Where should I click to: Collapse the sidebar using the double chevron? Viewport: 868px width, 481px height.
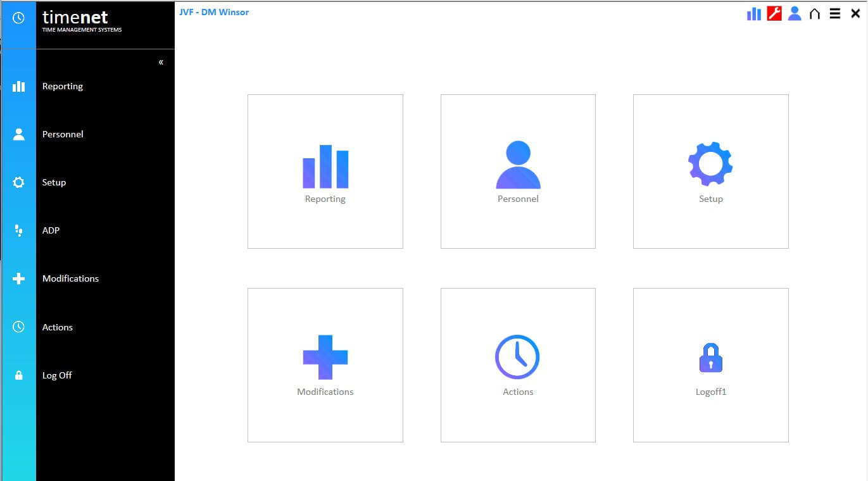pyautogui.click(x=161, y=61)
